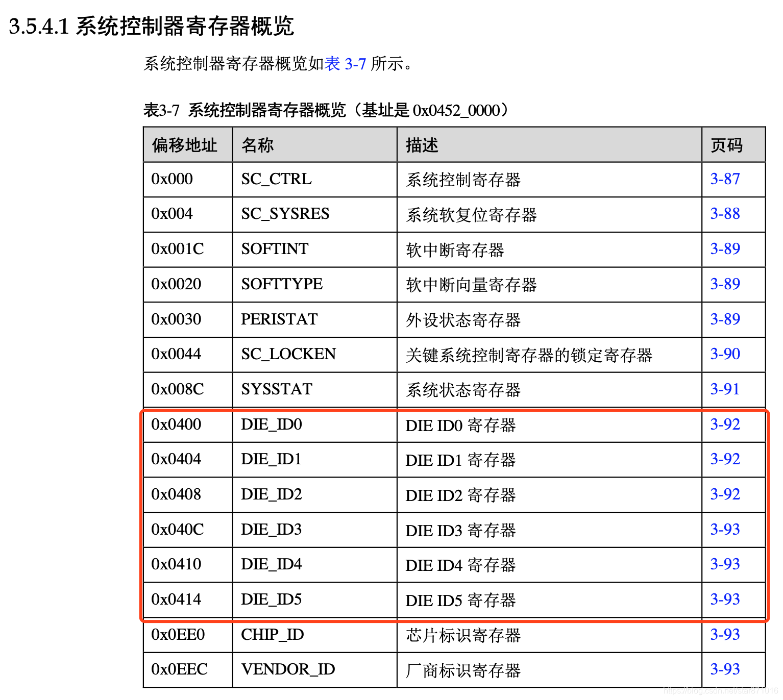The width and height of the screenshot is (783, 700).
Task: Select the SOFTINT register name
Action: (275, 249)
